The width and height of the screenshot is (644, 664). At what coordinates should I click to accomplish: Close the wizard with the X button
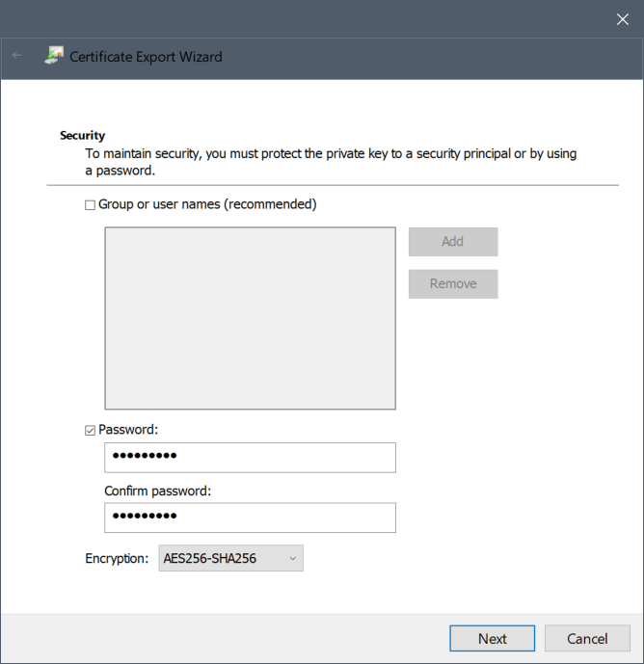pyautogui.click(x=622, y=18)
